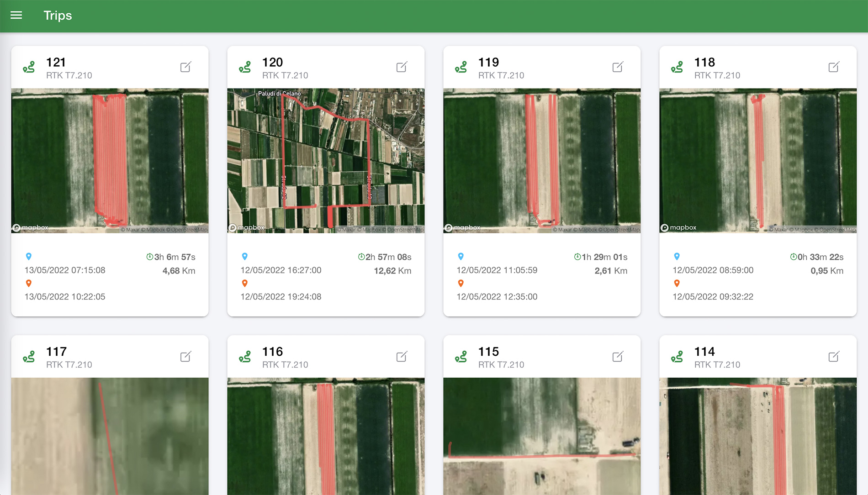Image resolution: width=868 pixels, height=495 pixels.
Task: Click the edit icon for trip 115
Action: coord(618,357)
